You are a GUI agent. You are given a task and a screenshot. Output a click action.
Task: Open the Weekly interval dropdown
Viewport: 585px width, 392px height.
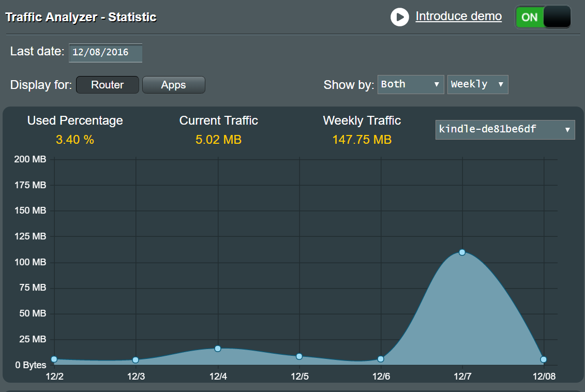(477, 84)
